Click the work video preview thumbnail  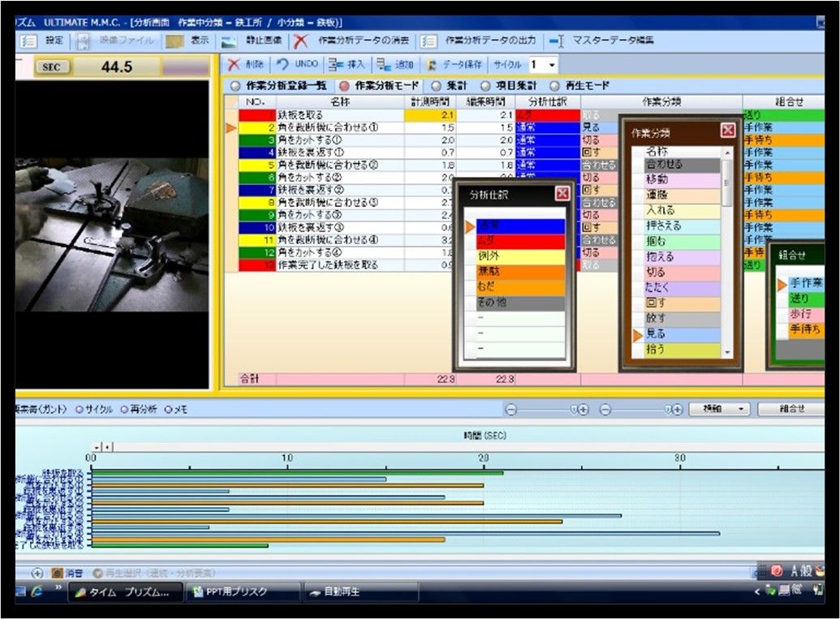pos(112,234)
